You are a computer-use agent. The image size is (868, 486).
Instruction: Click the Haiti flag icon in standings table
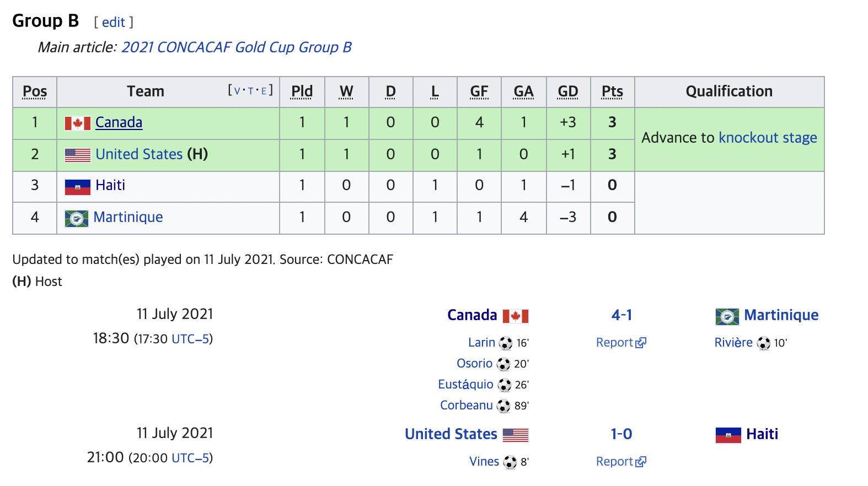77,187
